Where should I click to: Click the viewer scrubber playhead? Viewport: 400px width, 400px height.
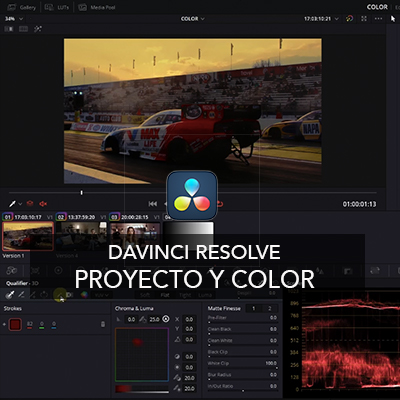[x=81, y=193]
